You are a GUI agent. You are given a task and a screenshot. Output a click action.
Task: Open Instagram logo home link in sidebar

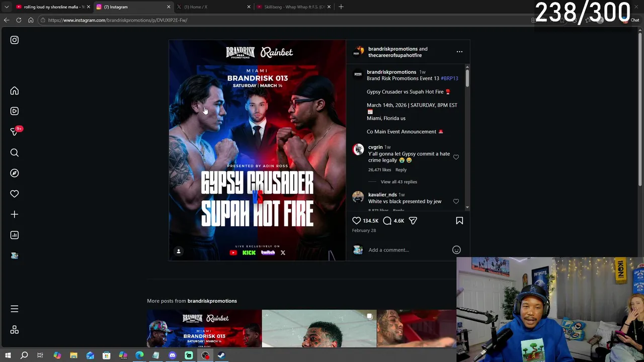click(15, 40)
